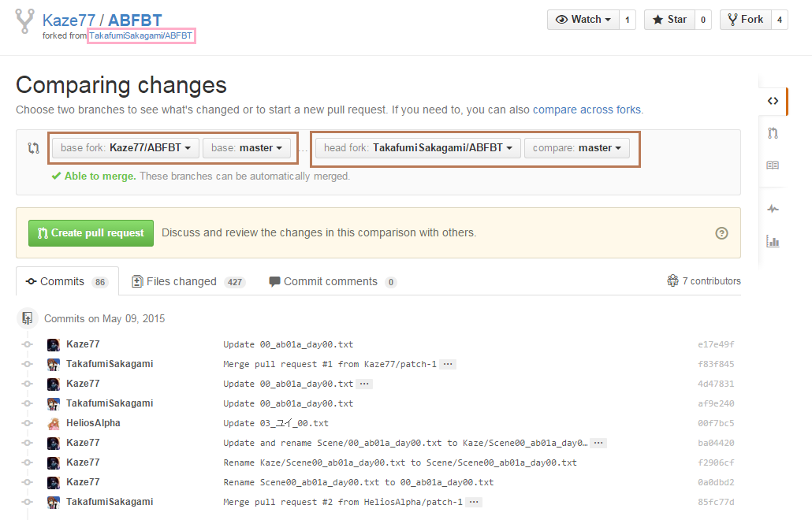
Task: Click the commits date group icon
Action: coord(28,318)
